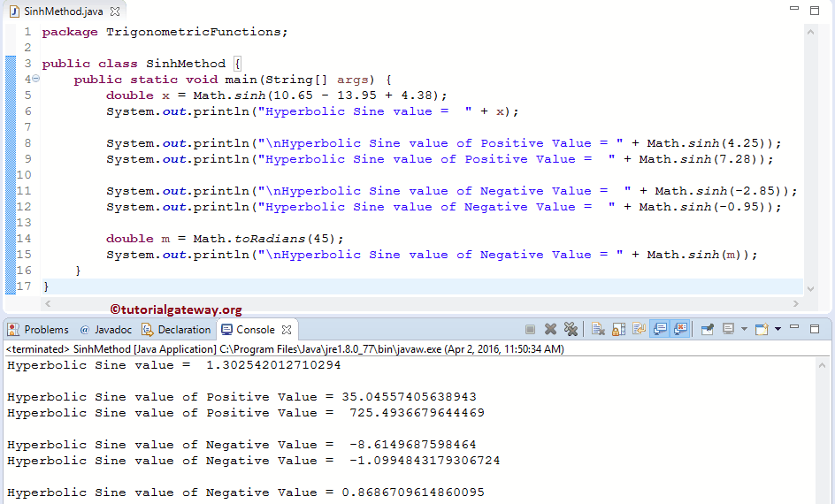Click the Declaration tab icon

147,330
